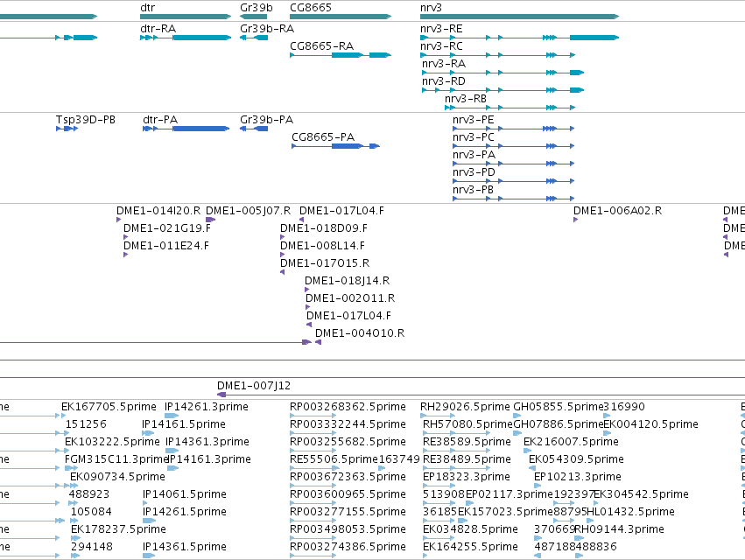This screenshot has height=560, width=745.
Task: Click EST EK167705.5prime
Action: [109, 407]
